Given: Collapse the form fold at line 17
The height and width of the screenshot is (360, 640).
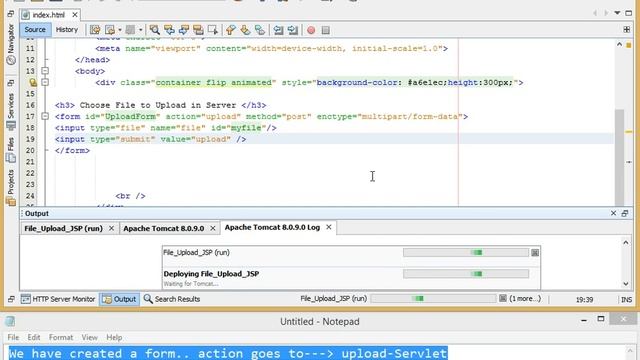Looking at the screenshot, I should coord(45,116).
